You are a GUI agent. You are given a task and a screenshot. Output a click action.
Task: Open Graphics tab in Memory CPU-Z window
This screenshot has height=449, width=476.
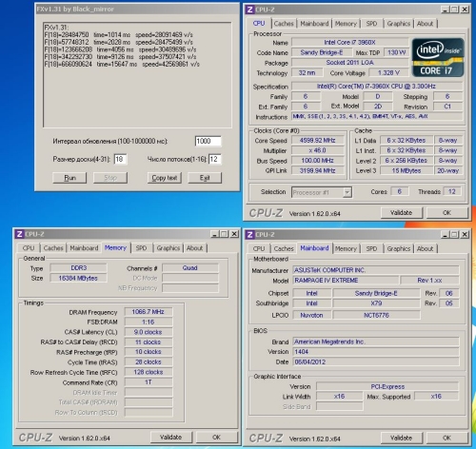click(169, 248)
